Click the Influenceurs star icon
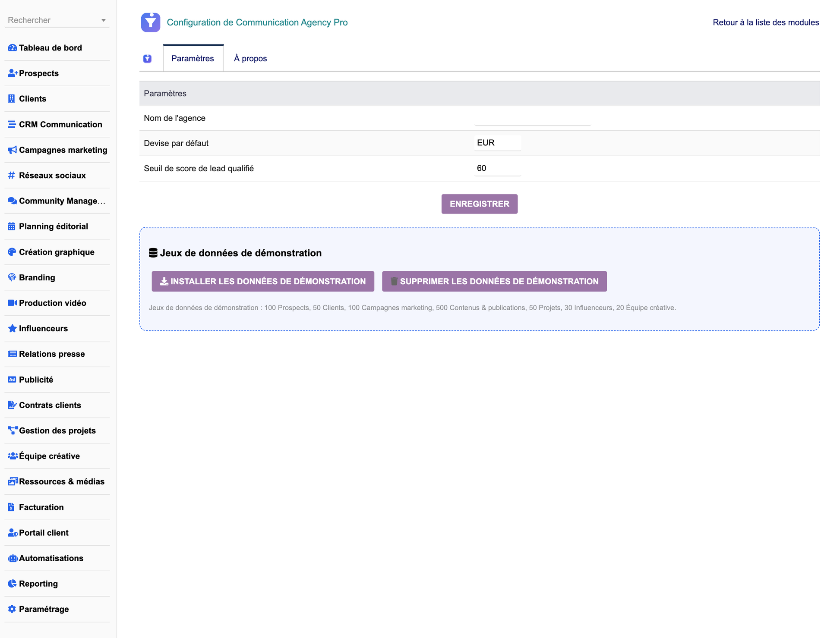 [x=12, y=328]
